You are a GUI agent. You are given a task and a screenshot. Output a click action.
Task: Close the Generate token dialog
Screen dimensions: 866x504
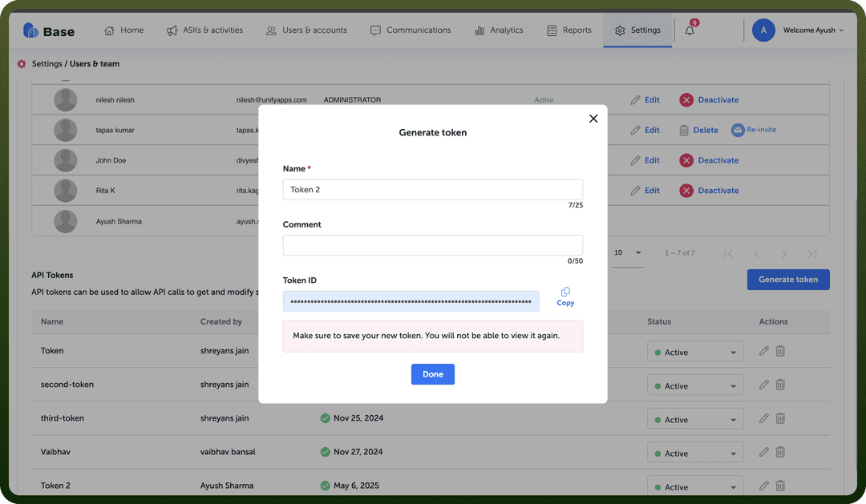pos(593,119)
